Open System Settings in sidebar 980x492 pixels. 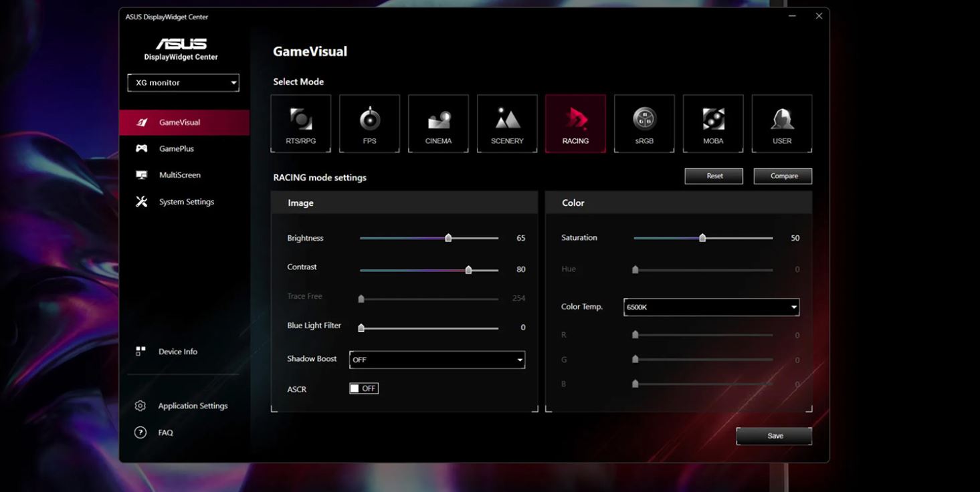tap(186, 202)
